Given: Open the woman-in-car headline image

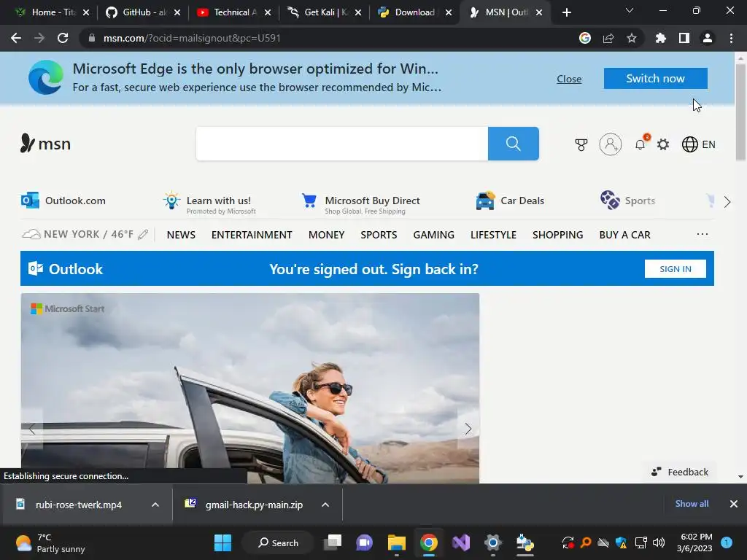Looking at the screenshot, I should point(249,388).
